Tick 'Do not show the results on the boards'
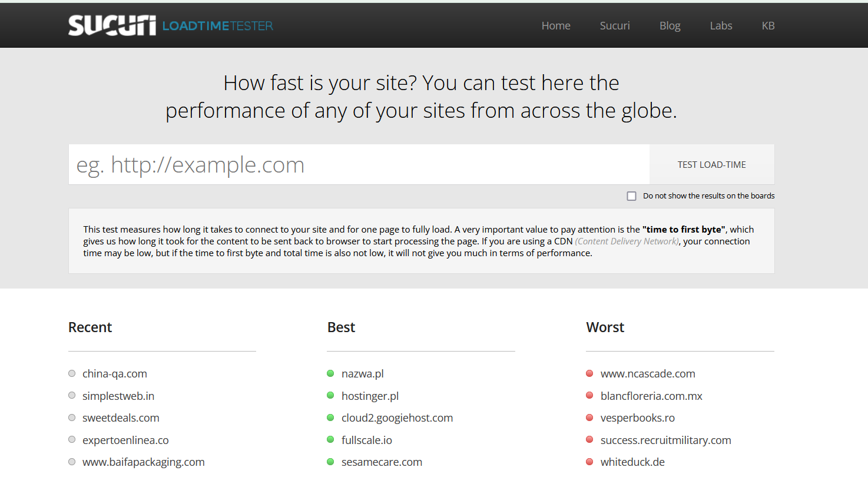 click(x=632, y=196)
